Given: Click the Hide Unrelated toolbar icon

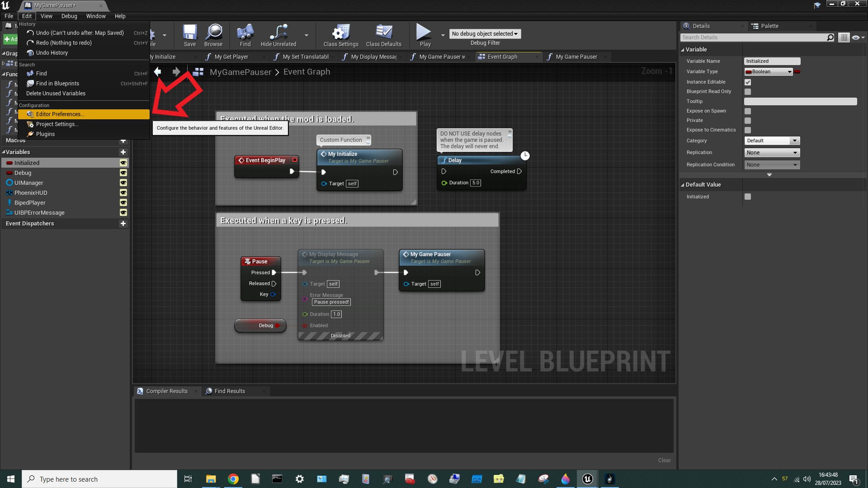Looking at the screenshot, I should (278, 35).
